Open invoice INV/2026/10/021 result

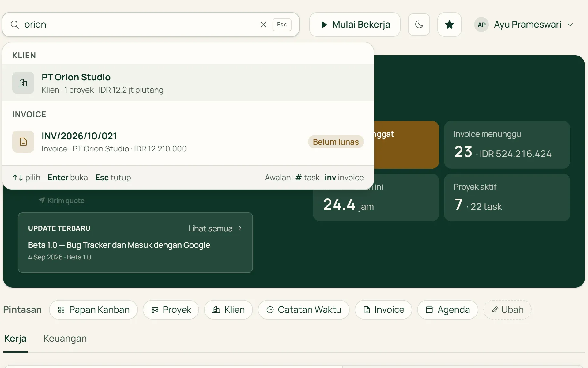[188, 142]
